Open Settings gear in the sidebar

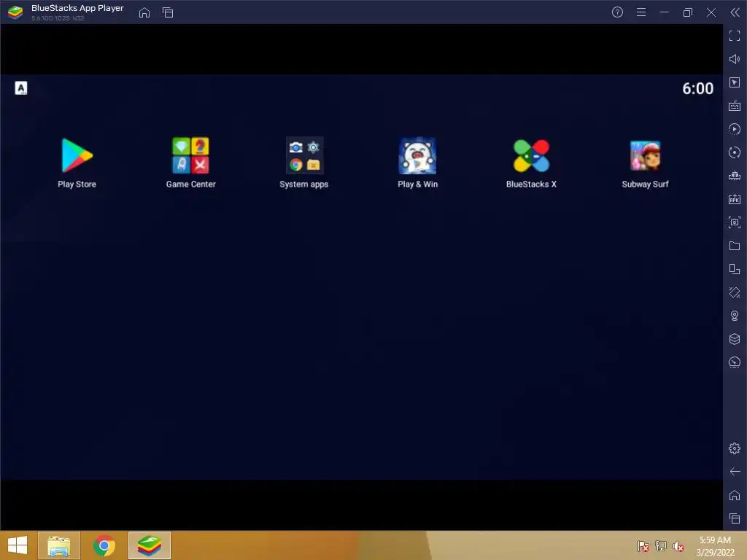point(735,448)
